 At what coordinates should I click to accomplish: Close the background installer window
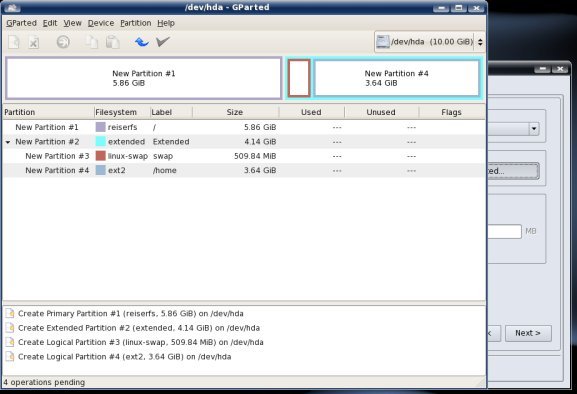(x=560, y=69)
